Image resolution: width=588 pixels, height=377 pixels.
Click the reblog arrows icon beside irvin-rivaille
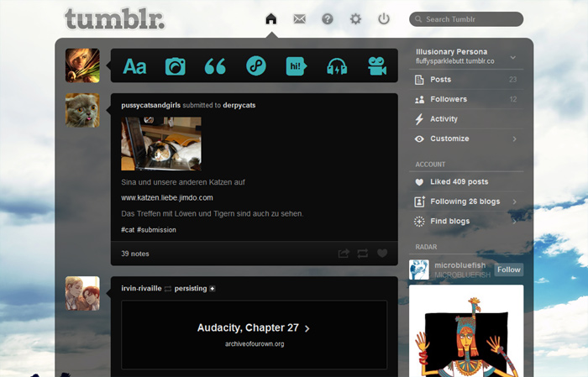pyautogui.click(x=168, y=289)
